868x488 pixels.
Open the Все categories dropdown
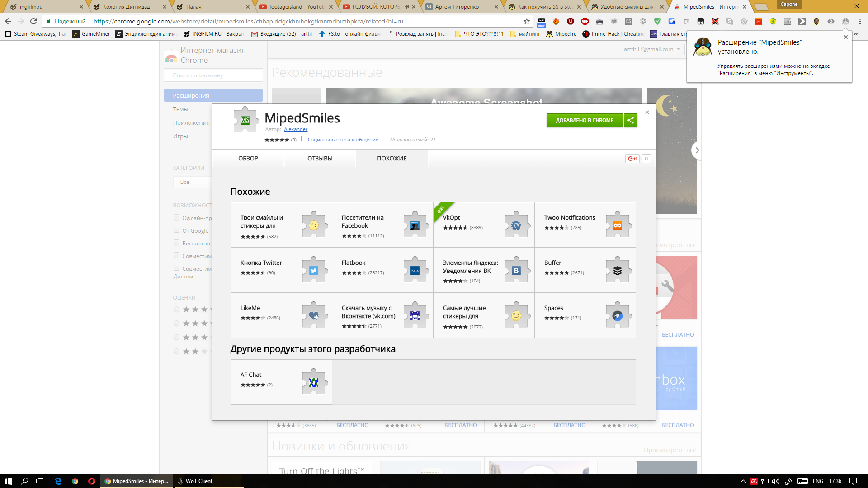point(193,182)
